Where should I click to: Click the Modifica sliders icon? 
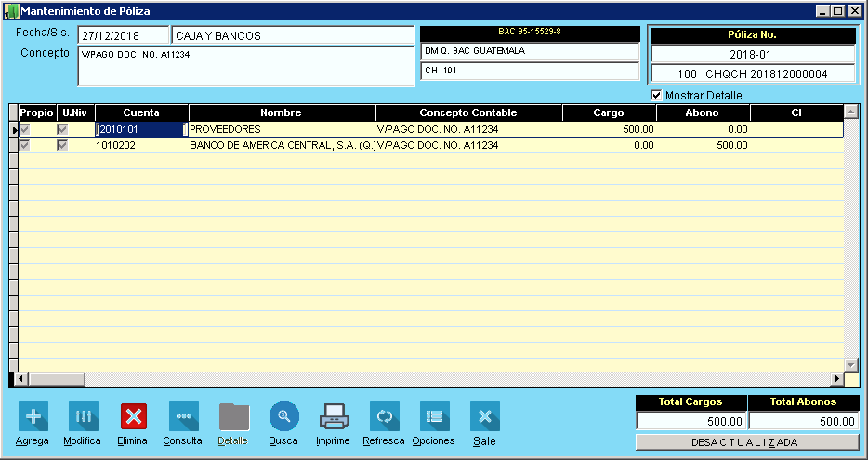coord(82,416)
